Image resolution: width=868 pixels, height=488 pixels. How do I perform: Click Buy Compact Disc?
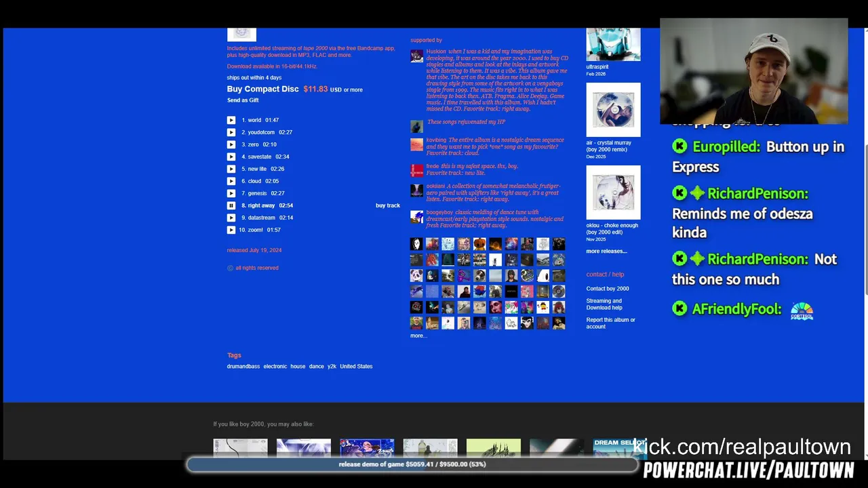point(263,89)
